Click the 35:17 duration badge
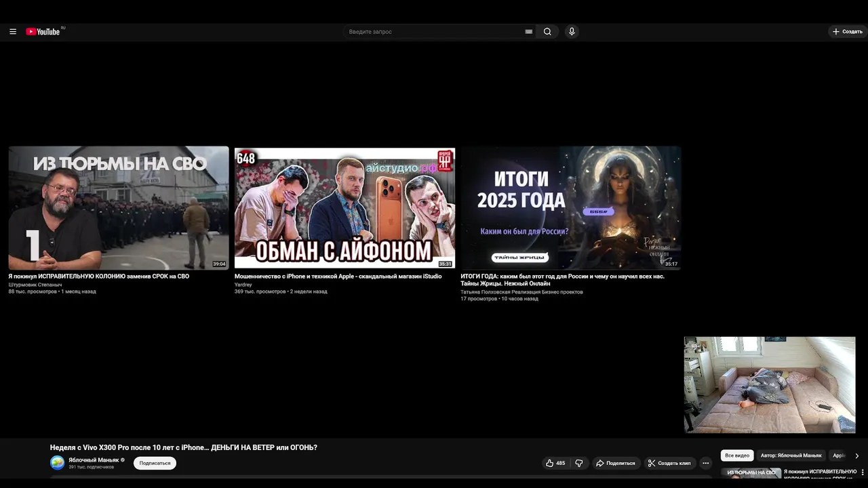868x488 pixels. tap(671, 264)
